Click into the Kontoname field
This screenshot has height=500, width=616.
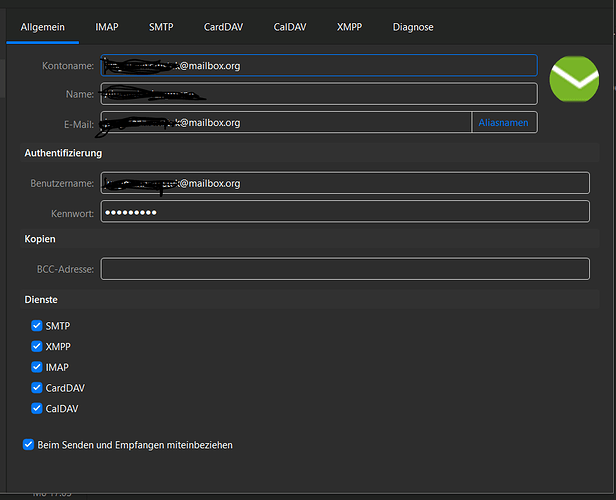pos(319,65)
